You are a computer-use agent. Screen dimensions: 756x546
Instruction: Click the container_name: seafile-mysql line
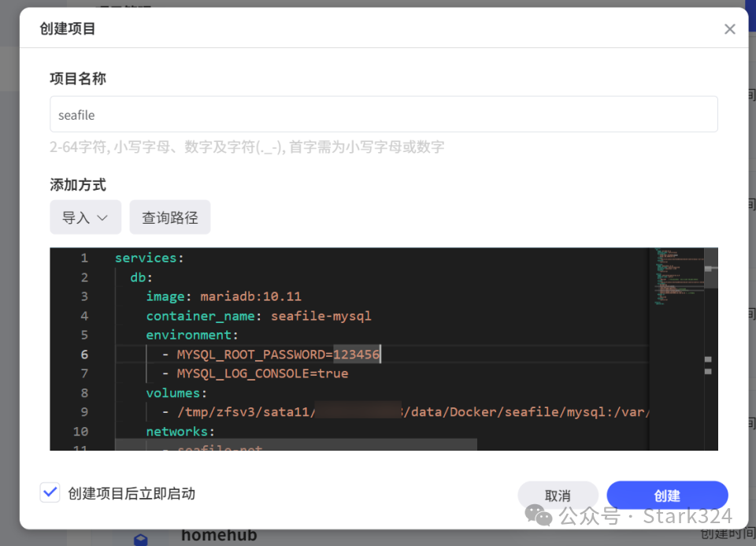click(258, 316)
